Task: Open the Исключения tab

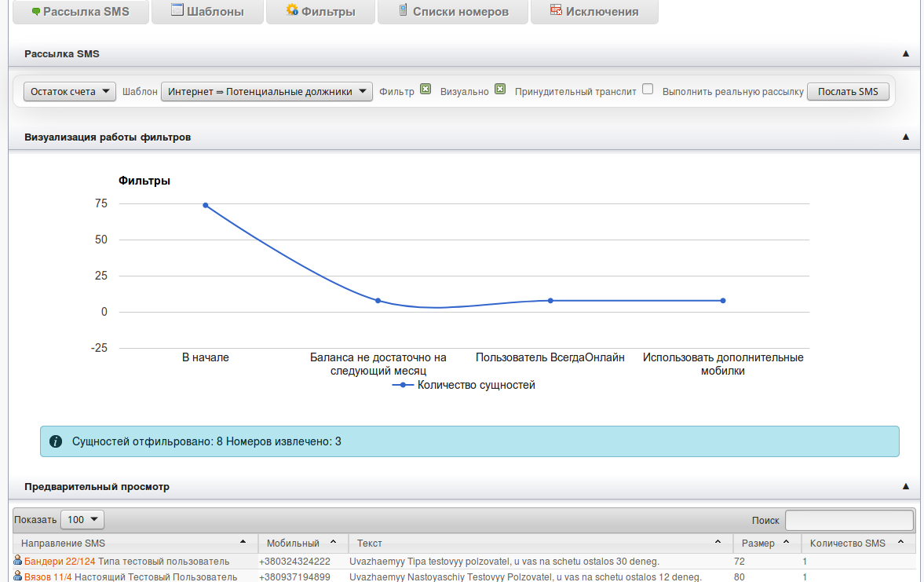Action: coord(594,12)
